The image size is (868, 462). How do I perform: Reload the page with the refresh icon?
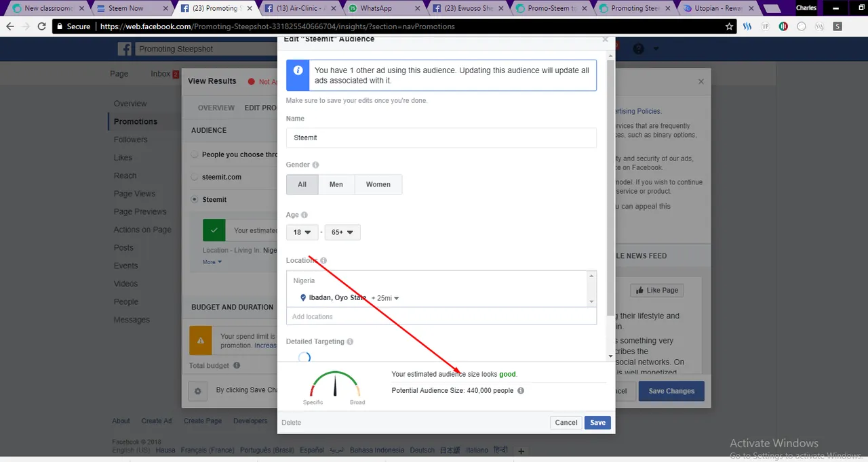42,26
